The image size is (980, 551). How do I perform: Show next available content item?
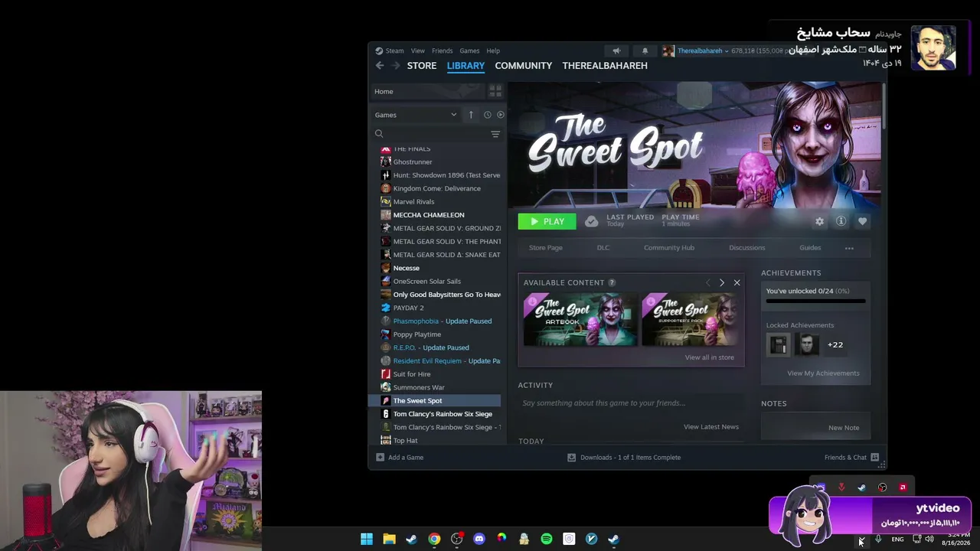coord(721,282)
